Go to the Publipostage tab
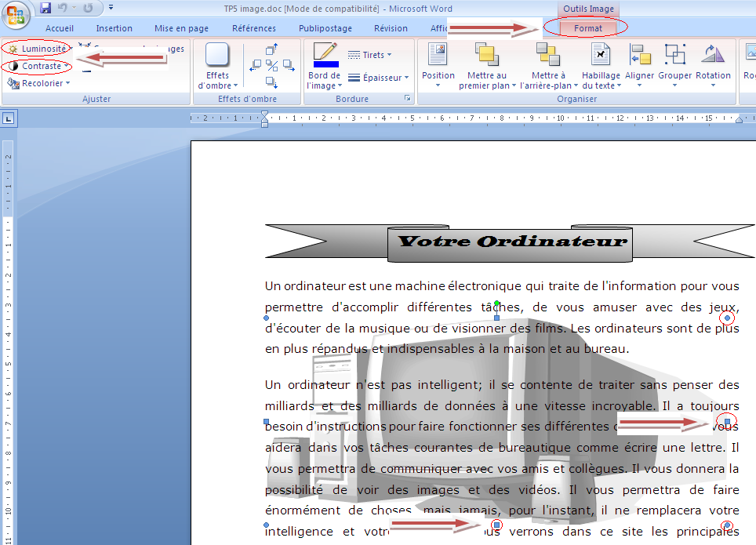The height and width of the screenshot is (545, 756). point(325,28)
